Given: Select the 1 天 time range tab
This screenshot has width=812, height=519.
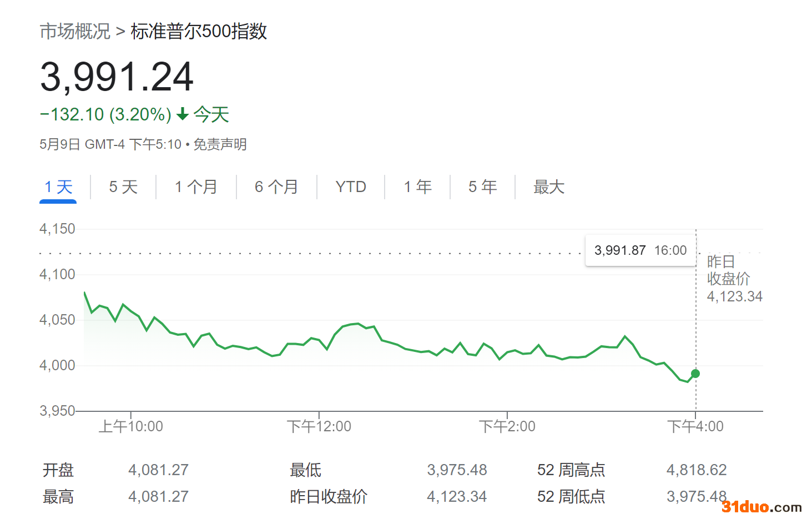Looking at the screenshot, I should click(58, 187).
